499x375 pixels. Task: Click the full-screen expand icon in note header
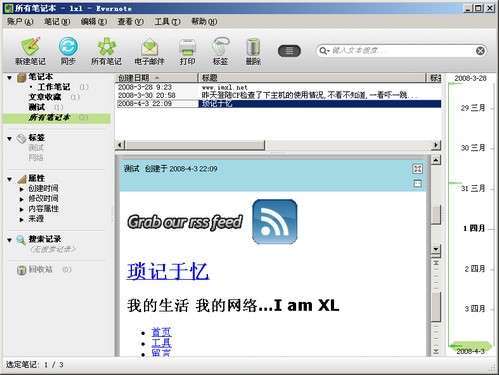coord(417,169)
